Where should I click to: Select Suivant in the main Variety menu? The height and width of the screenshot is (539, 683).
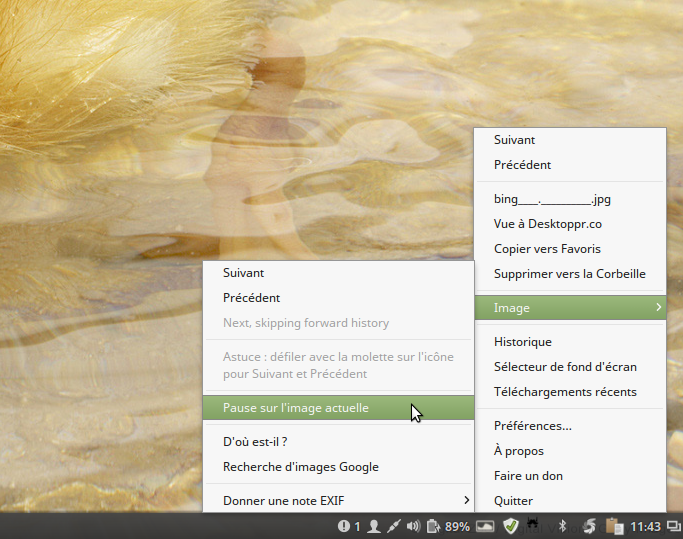(515, 140)
